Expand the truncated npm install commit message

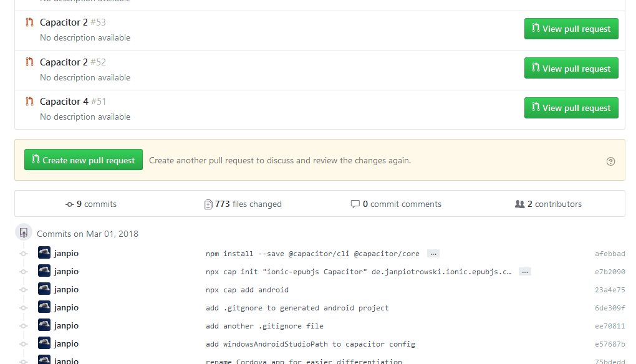pyautogui.click(x=433, y=253)
